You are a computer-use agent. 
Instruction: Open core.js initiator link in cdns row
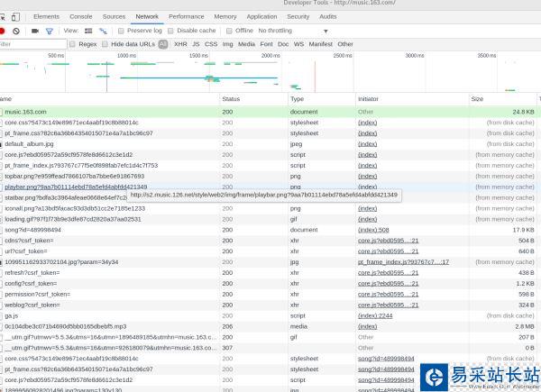click(x=388, y=241)
